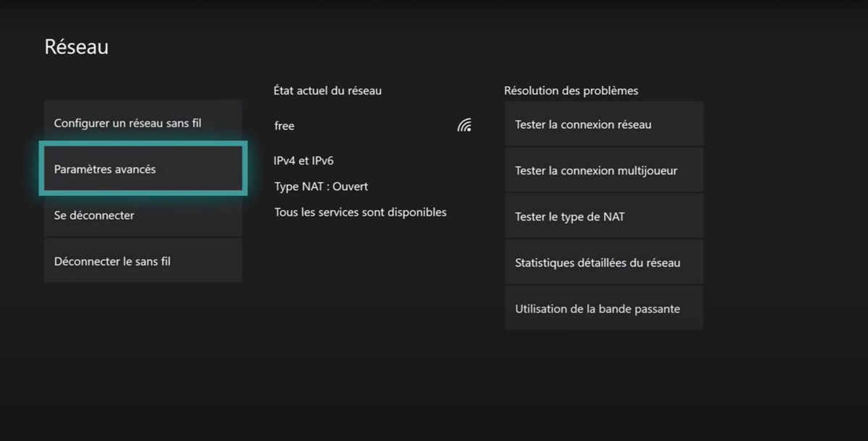Click 'Type NAT : Ouvert' text

click(x=321, y=187)
